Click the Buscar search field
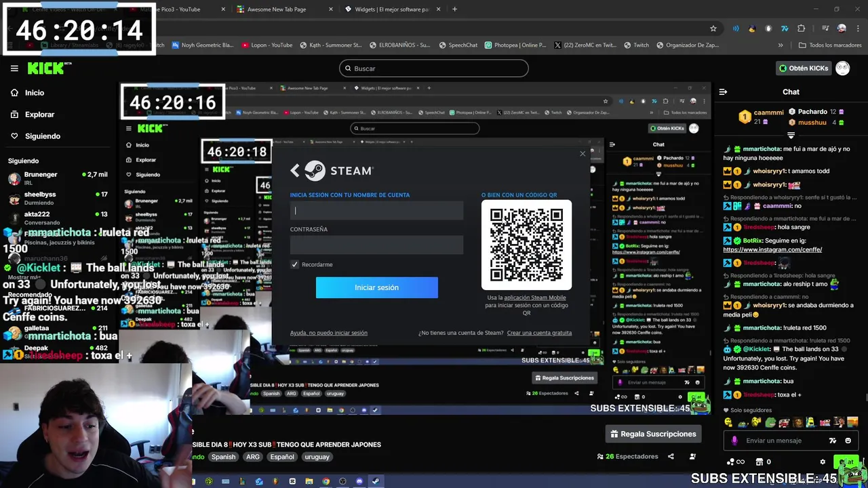868x488 pixels. click(x=434, y=68)
